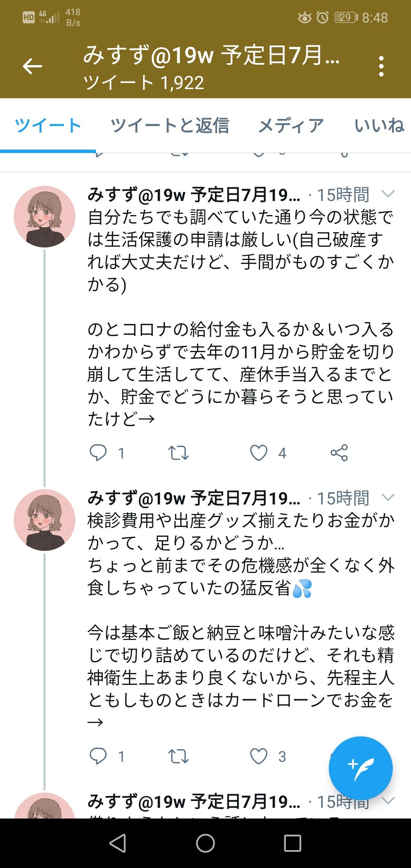The image size is (411, 868).
Task: Open the いいね tab
Action: 379,126
